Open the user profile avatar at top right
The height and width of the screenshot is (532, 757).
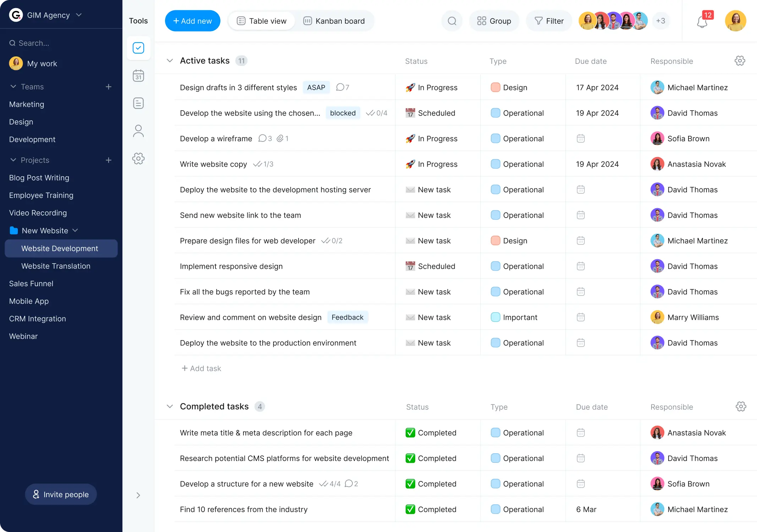[x=735, y=21]
